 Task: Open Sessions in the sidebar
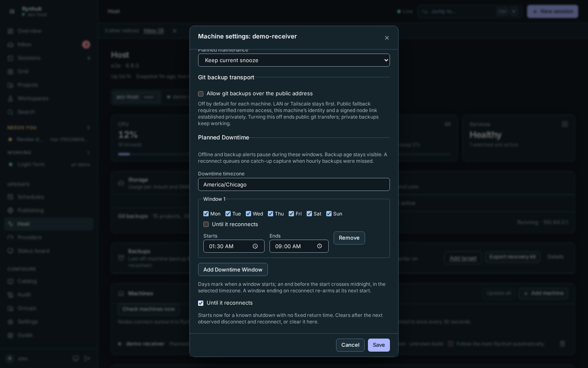49,58
